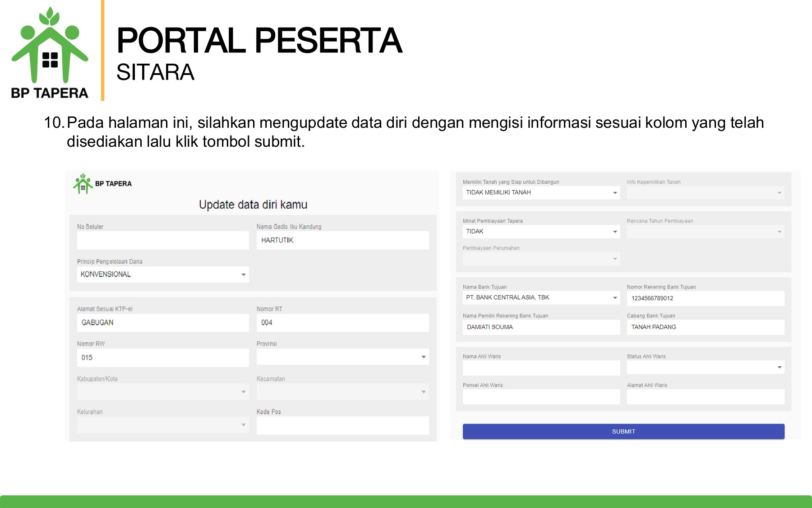Open the Memiliki Tanah yang Siap untuk Dibangun dropdown
This screenshot has width=812, height=508.
[x=615, y=193]
